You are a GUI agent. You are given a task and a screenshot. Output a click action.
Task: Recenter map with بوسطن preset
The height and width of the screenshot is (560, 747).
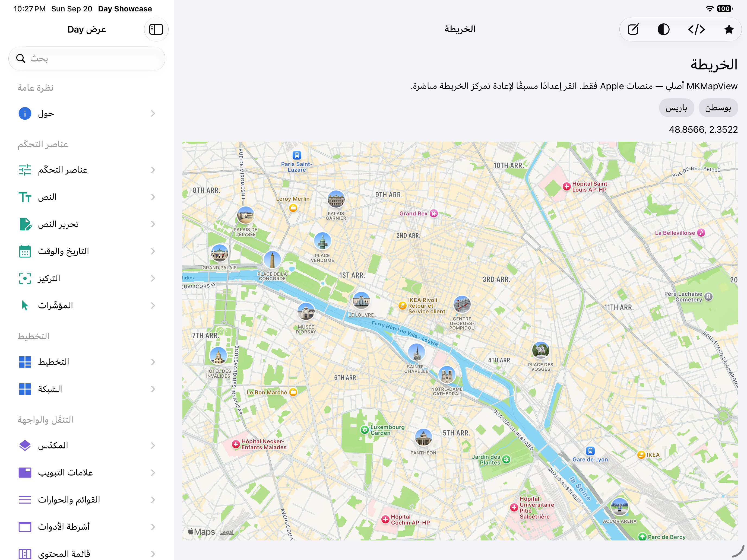coord(718,108)
